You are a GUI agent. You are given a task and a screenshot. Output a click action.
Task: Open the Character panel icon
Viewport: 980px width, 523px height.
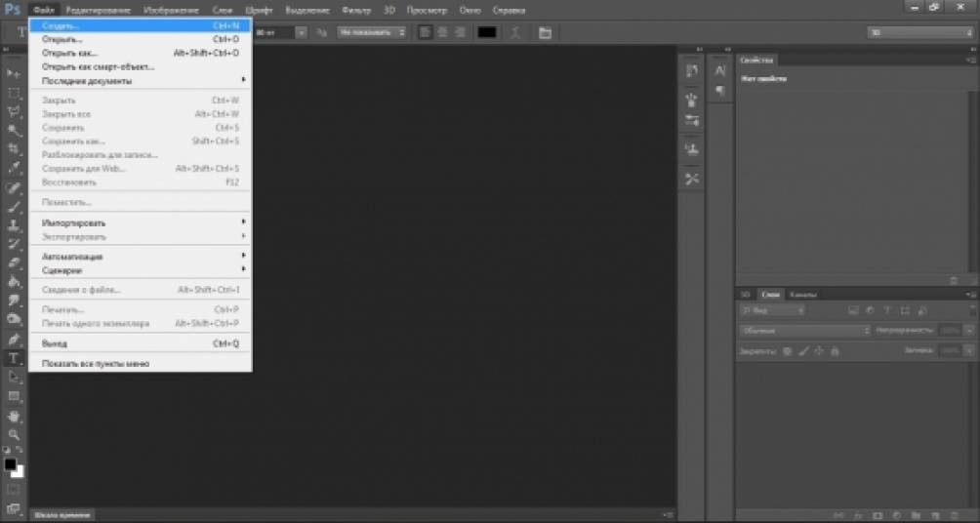pos(720,71)
